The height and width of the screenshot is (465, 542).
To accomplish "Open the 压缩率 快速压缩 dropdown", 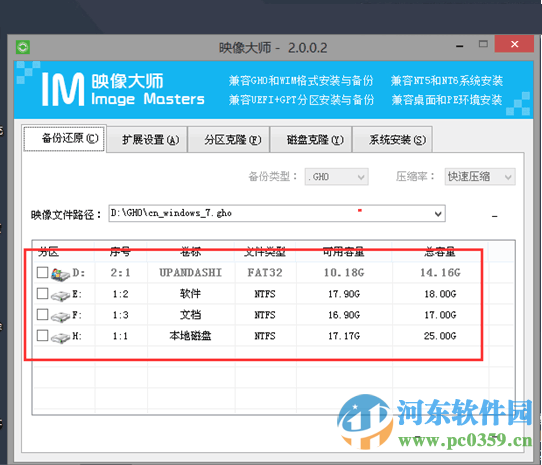I will coord(480,177).
